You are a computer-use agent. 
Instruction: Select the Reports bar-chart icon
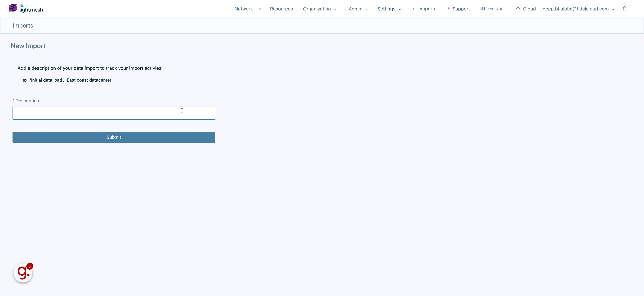(413, 8)
